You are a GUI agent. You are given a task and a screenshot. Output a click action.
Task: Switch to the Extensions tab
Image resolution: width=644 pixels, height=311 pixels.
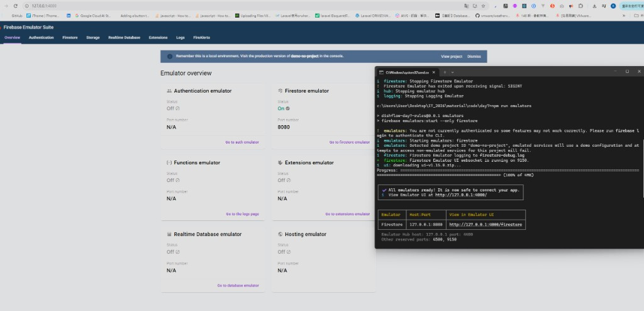click(x=158, y=37)
